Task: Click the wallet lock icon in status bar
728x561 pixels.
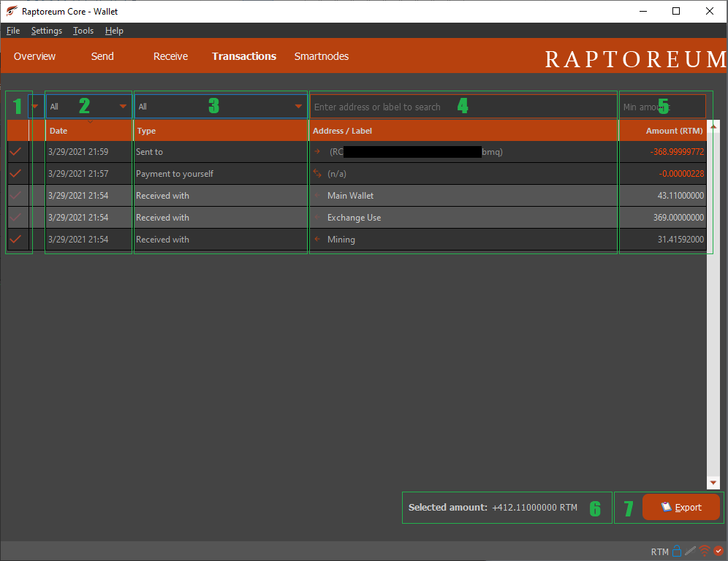Action: (x=677, y=551)
